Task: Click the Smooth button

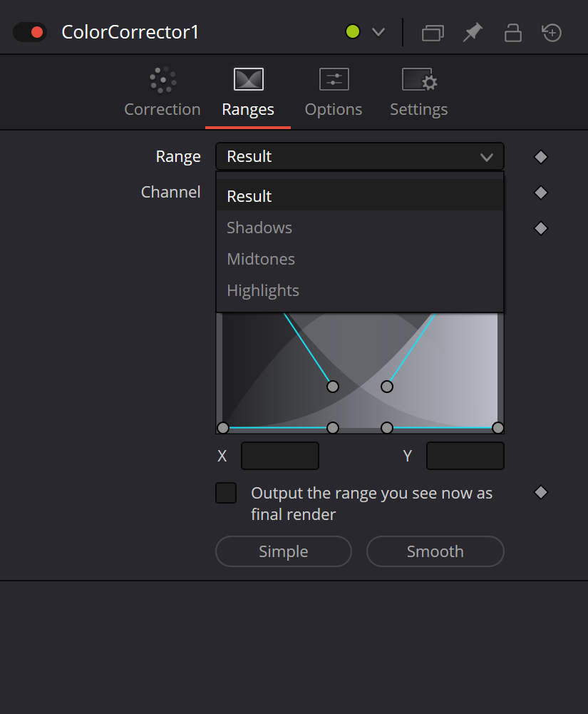Action: (435, 551)
